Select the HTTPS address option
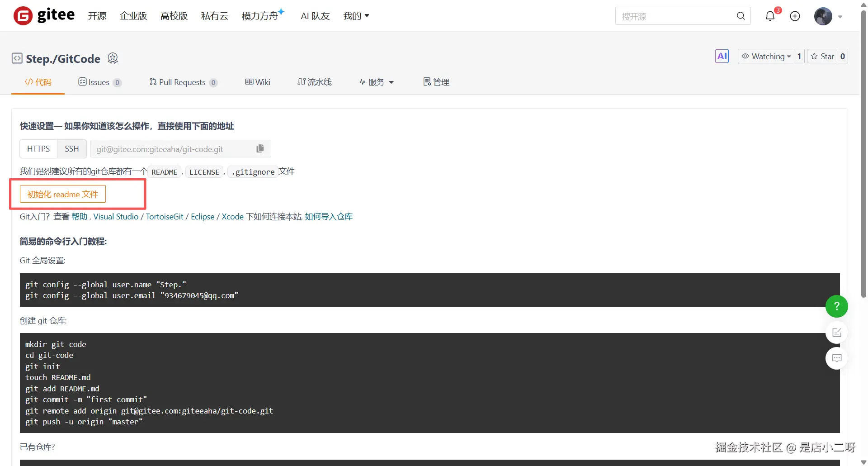The image size is (868, 466). pos(38,148)
